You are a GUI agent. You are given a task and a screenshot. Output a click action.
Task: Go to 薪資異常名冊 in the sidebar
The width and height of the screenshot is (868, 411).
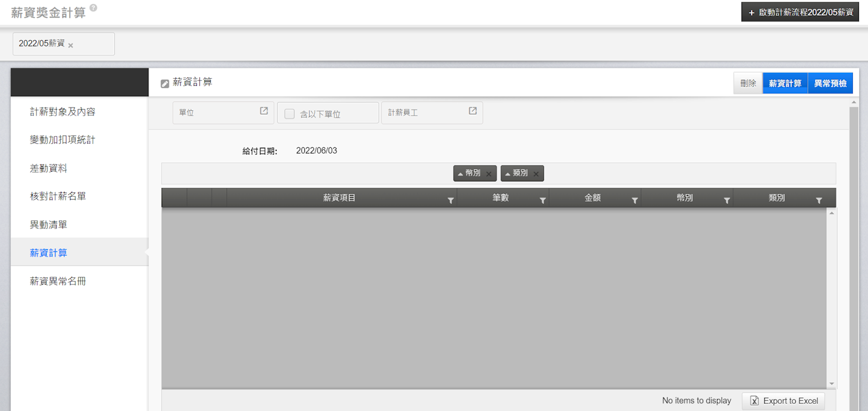point(58,281)
